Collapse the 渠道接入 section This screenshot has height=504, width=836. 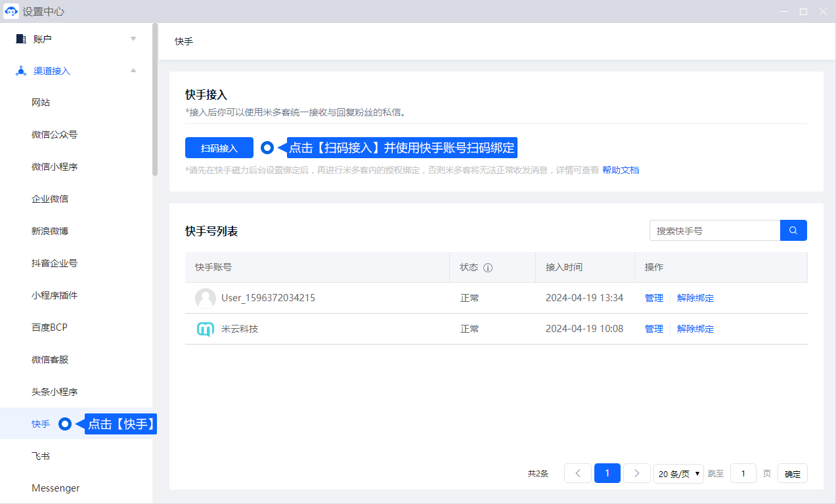click(133, 71)
